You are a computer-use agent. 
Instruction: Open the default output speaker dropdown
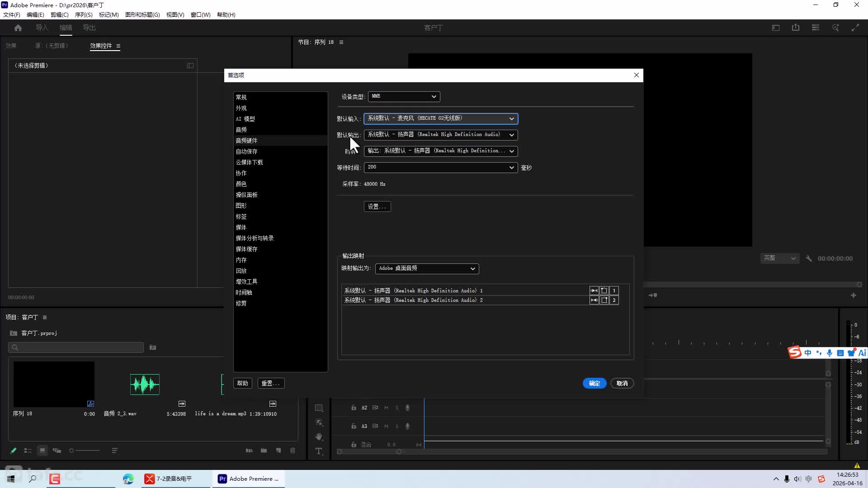click(441, 135)
